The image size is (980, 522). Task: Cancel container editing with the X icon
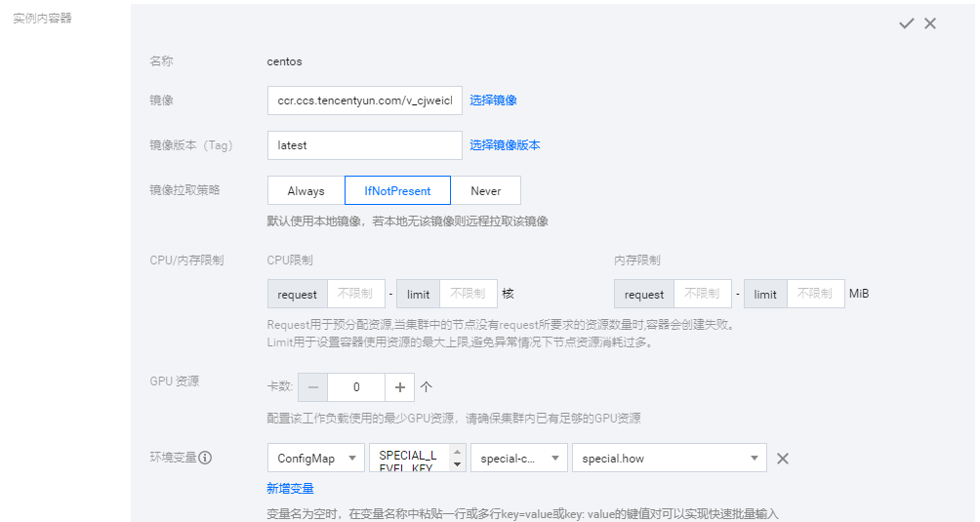pyautogui.click(x=930, y=23)
